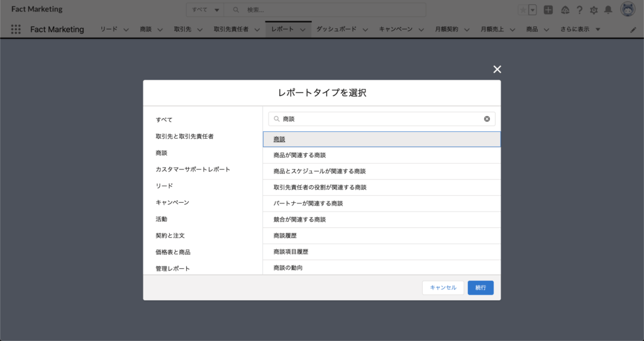The width and height of the screenshot is (644, 341).
Task: Click the guidance center cloud icon
Action: pos(565,10)
